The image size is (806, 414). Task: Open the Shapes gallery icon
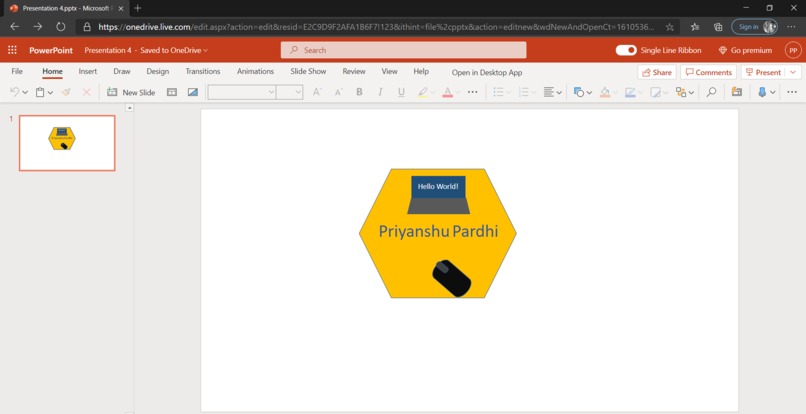(x=579, y=92)
